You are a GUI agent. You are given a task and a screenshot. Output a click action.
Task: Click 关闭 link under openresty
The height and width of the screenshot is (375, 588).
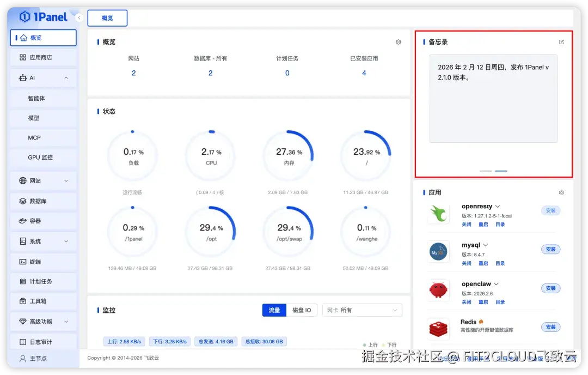[467, 225]
